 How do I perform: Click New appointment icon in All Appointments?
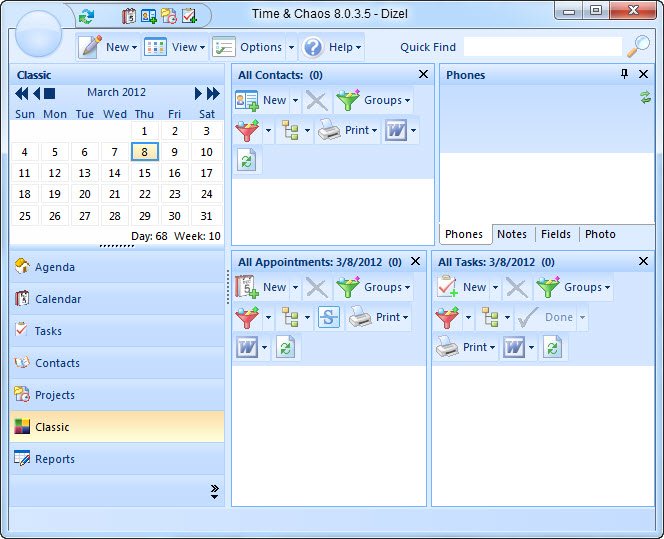pos(246,287)
